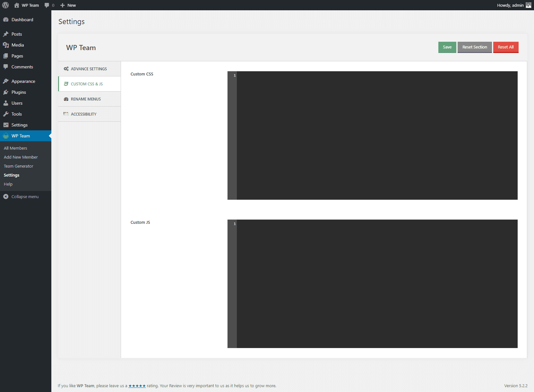Image resolution: width=534 pixels, height=392 pixels.
Task: Click WP Team site name in admin bar
Action: point(30,5)
